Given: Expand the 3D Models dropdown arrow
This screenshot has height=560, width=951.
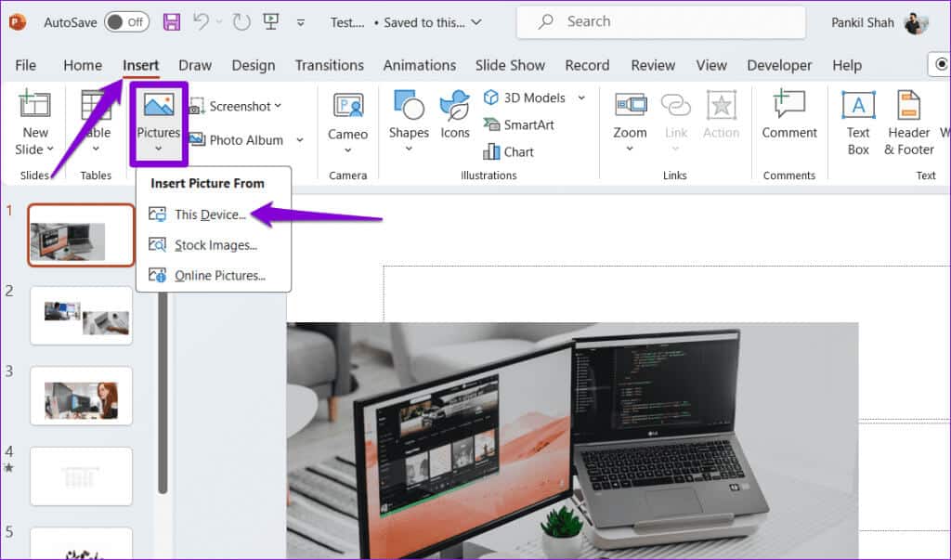Looking at the screenshot, I should pos(581,98).
